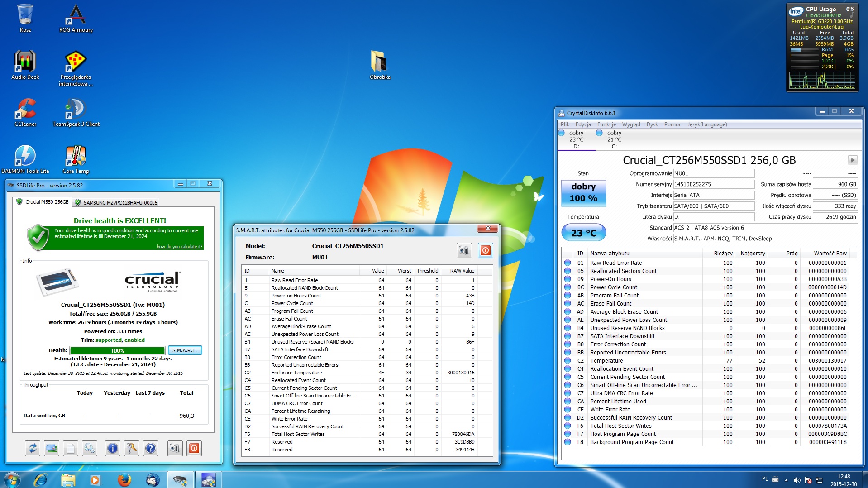868x488 pixels.
Task: Click the 100% health progress bar
Action: (118, 350)
